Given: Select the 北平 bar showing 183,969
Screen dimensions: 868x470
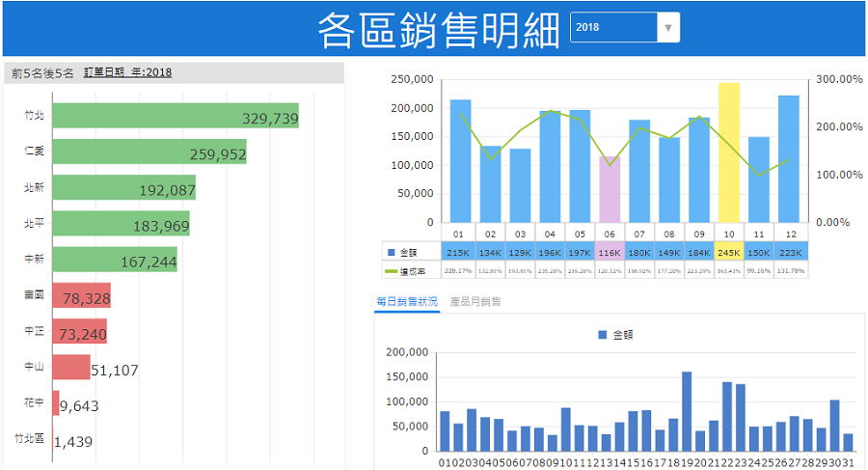Looking at the screenshot, I should pyautogui.click(x=122, y=223).
